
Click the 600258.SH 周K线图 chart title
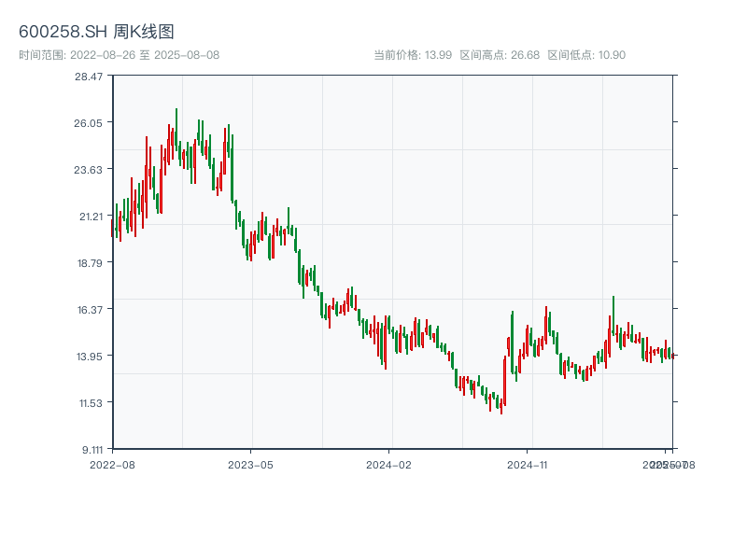click(96, 32)
